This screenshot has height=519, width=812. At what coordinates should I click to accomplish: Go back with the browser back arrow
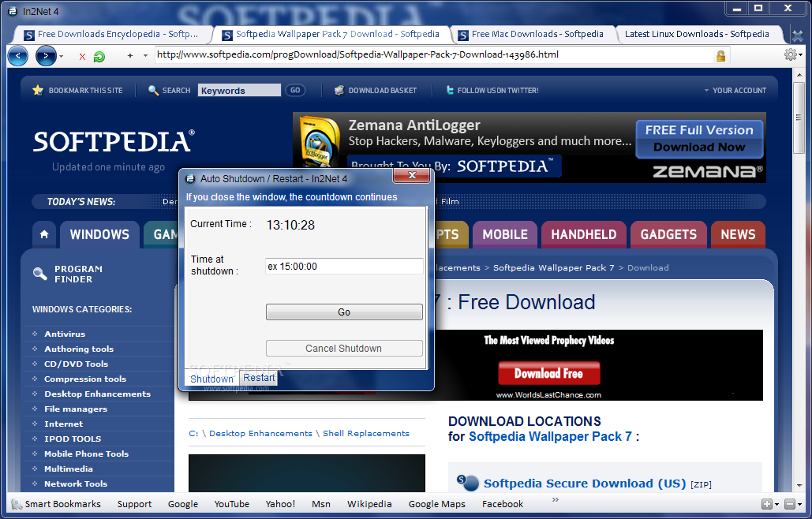18,56
